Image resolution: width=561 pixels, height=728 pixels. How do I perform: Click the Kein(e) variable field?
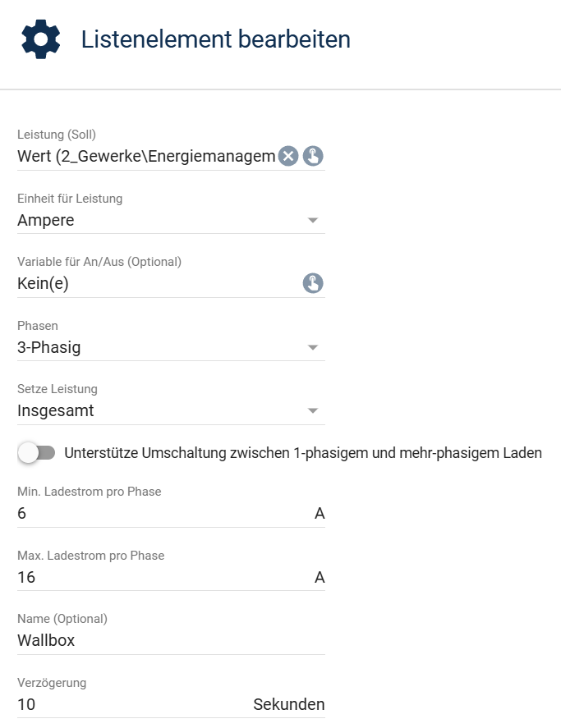click(159, 283)
